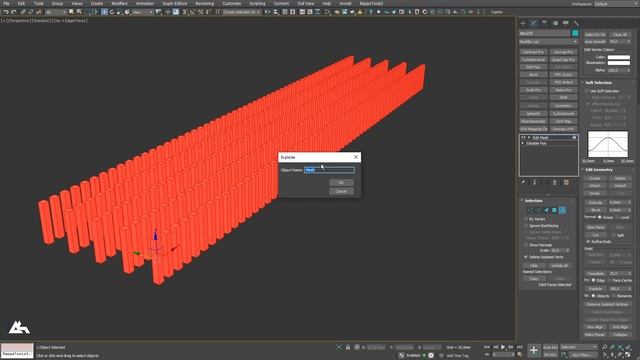Open the File menu

6,4
